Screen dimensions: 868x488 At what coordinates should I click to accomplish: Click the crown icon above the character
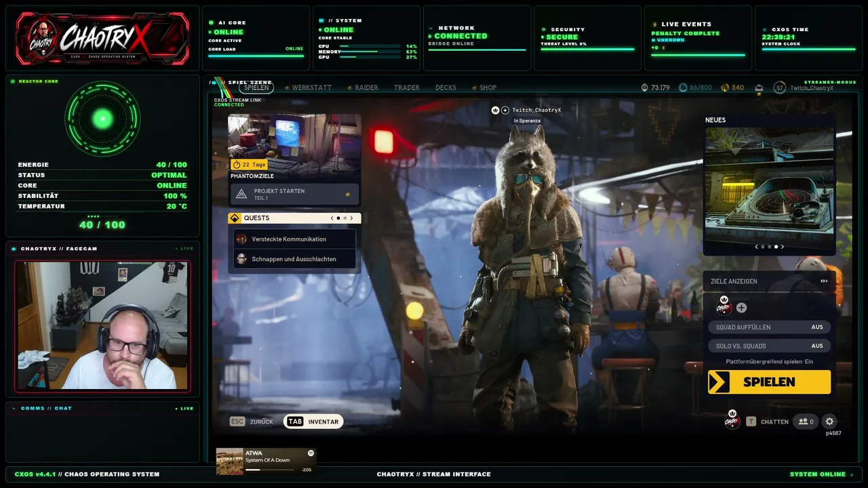[496, 110]
